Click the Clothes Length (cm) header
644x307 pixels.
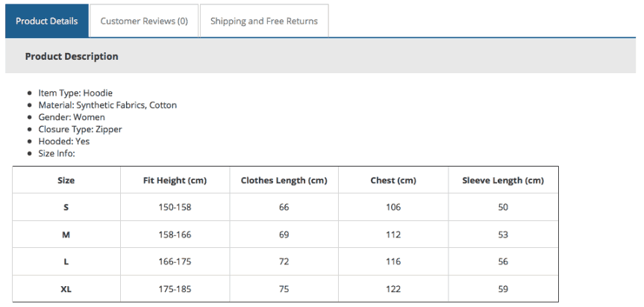pos(284,180)
